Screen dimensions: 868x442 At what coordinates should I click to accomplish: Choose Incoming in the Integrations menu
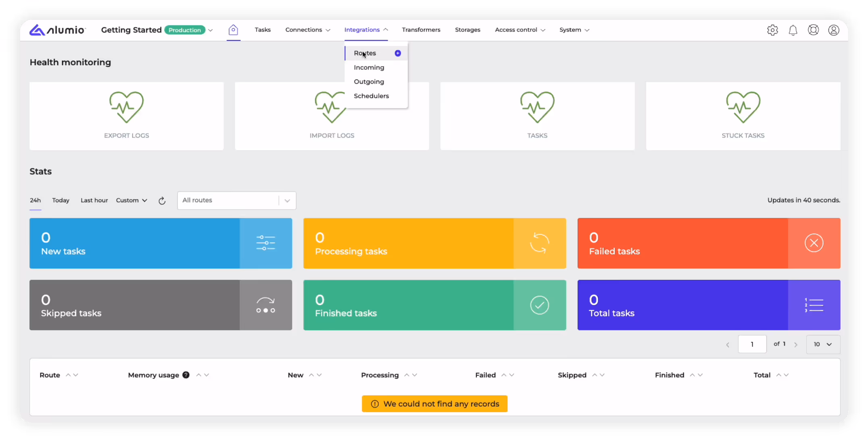click(x=369, y=67)
